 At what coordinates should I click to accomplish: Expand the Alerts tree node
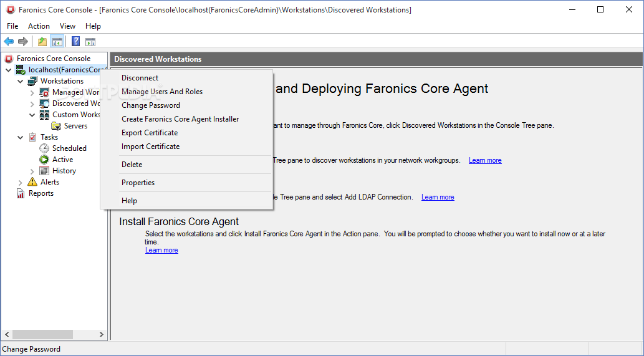[x=20, y=182]
